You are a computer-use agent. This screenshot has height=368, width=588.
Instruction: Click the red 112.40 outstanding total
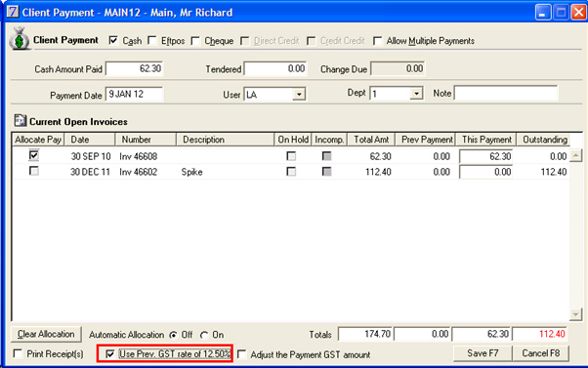tap(540, 334)
